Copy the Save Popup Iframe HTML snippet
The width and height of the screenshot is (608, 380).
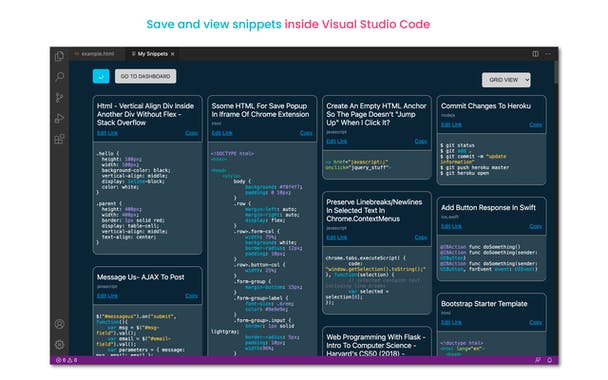click(306, 133)
